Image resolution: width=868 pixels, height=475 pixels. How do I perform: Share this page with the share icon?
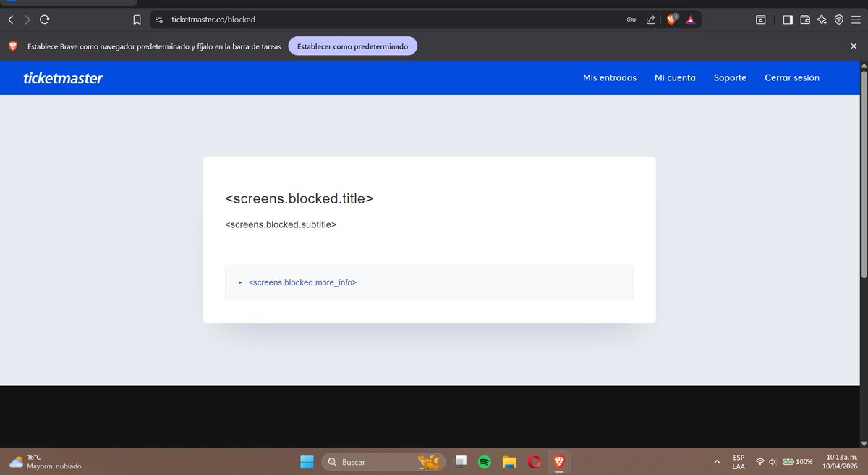coord(651,20)
